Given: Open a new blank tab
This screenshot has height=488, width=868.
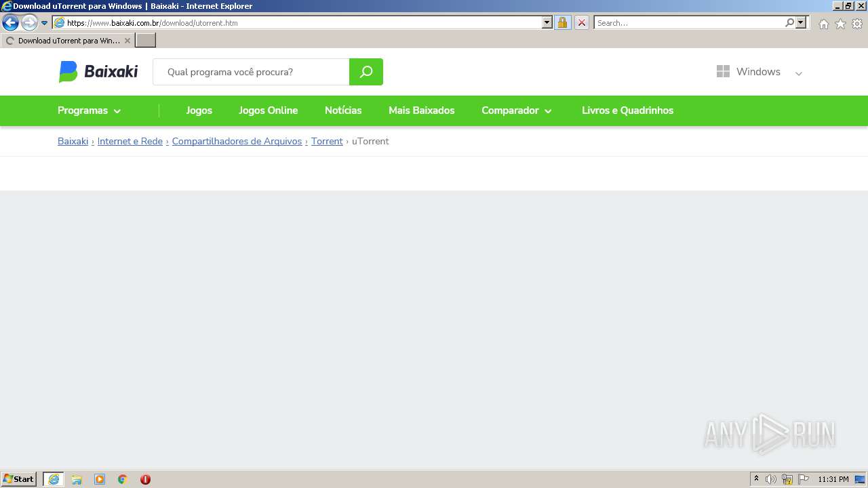Looking at the screenshot, I should [146, 41].
